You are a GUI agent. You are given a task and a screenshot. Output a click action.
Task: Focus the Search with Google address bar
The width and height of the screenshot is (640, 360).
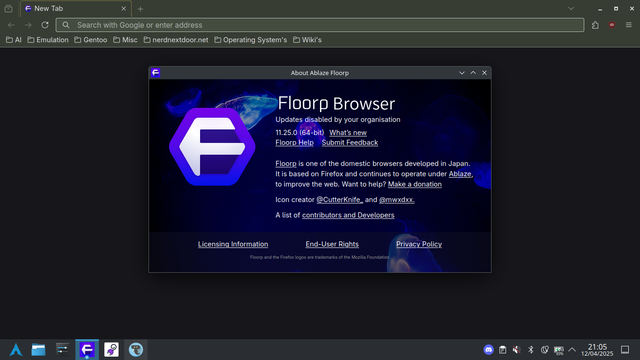320,25
